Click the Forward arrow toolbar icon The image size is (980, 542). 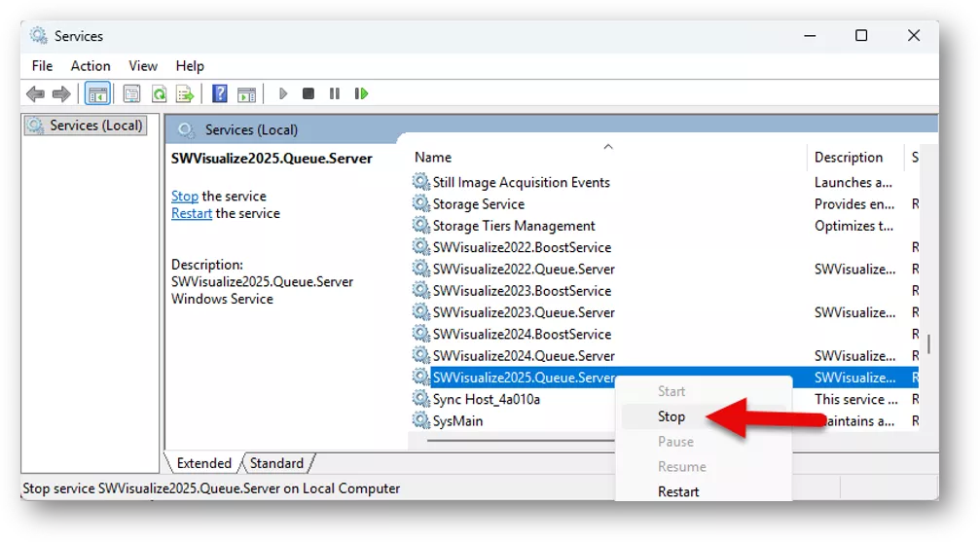pos(61,93)
